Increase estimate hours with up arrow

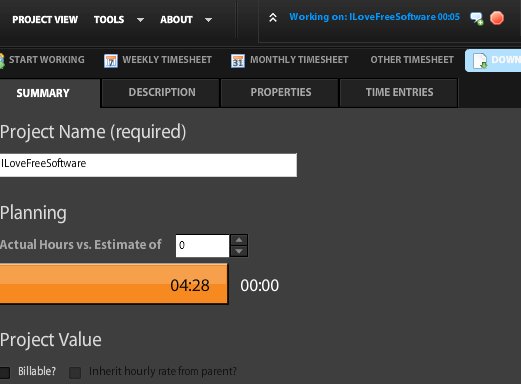coord(239,240)
